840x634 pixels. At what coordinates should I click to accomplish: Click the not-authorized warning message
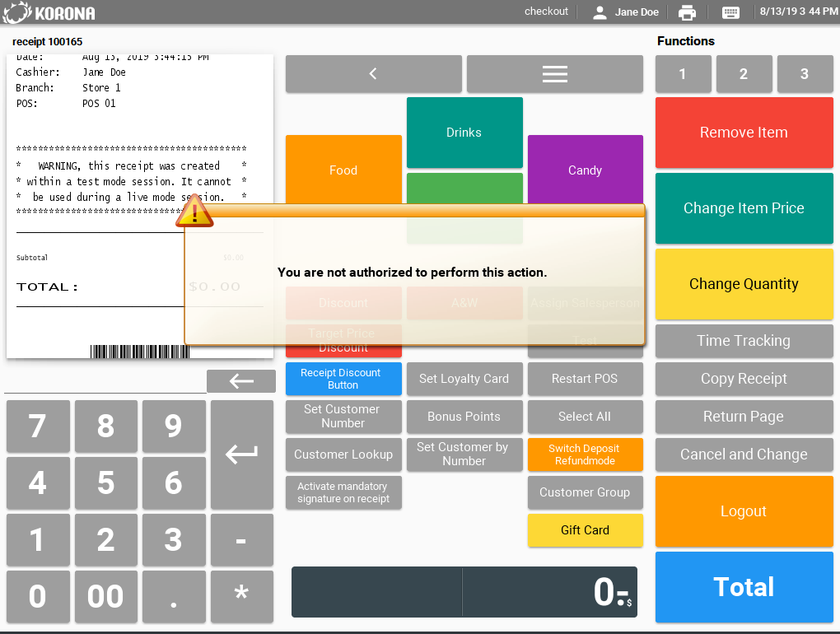coord(412,273)
